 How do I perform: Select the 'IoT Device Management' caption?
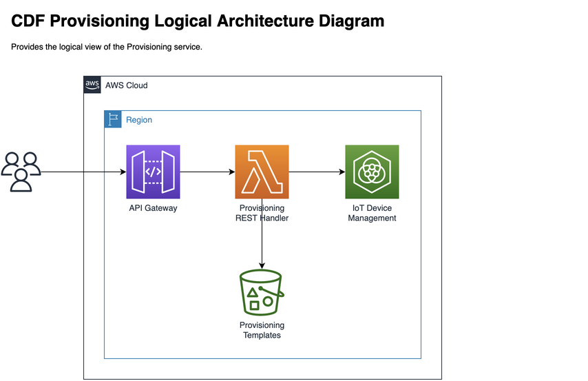pyautogui.click(x=372, y=213)
